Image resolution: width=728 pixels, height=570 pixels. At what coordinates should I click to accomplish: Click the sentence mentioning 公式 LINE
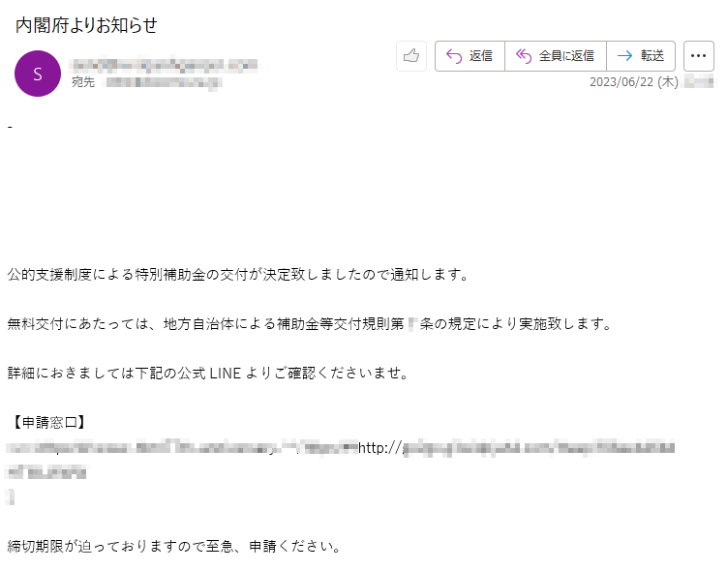point(207,374)
